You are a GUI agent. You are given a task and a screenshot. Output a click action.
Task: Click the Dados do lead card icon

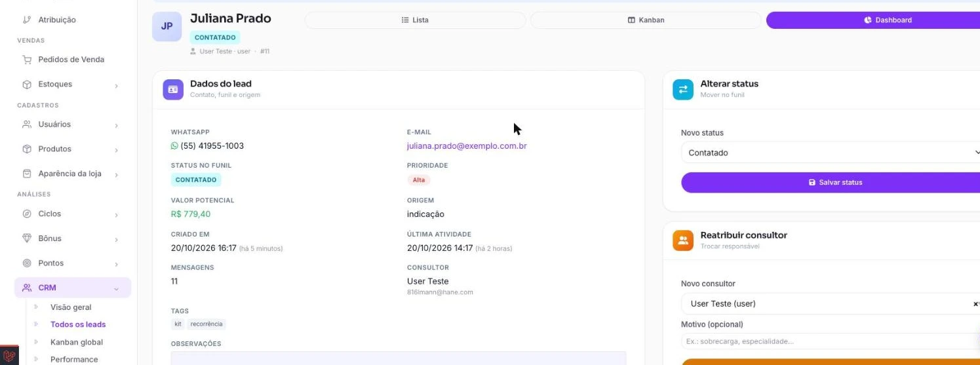pos(173,89)
